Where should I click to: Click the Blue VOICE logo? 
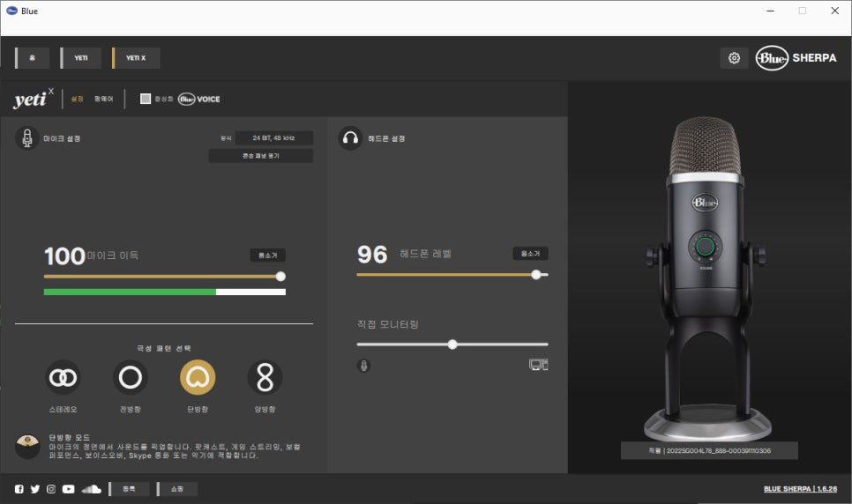[x=198, y=99]
